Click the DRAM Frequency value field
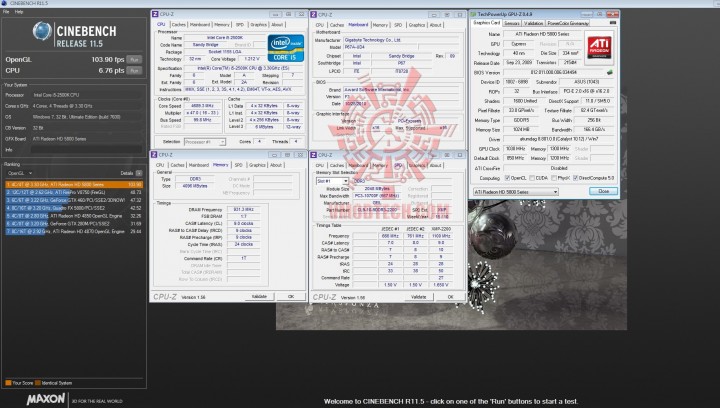The image size is (720, 408). [244, 209]
